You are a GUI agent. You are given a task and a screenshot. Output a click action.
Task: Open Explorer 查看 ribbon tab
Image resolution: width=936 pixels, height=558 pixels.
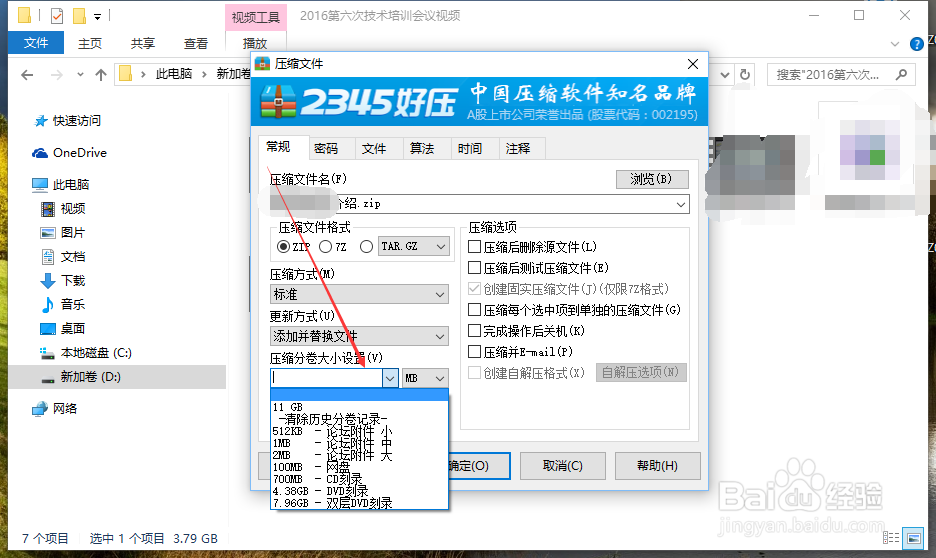click(196, 44)
